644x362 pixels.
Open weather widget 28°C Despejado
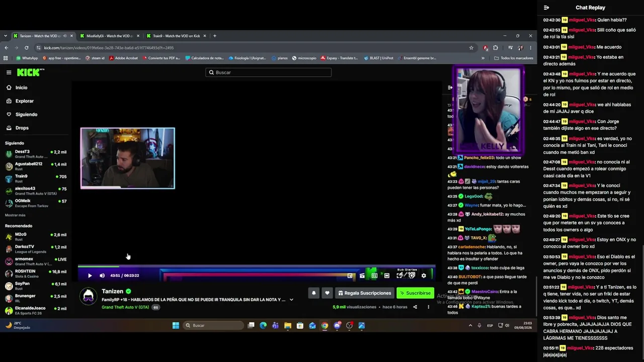pos(18,325)
